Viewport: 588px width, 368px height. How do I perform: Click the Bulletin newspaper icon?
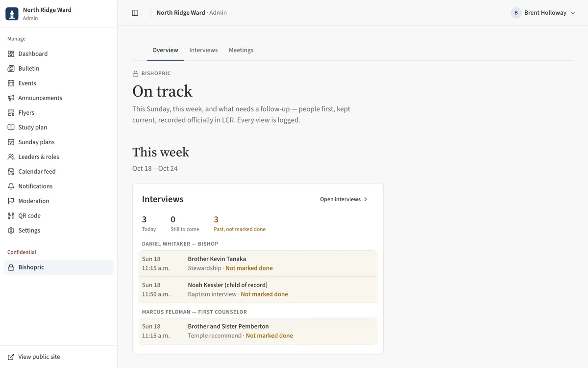pyautogui.click(x=11, y=69)
